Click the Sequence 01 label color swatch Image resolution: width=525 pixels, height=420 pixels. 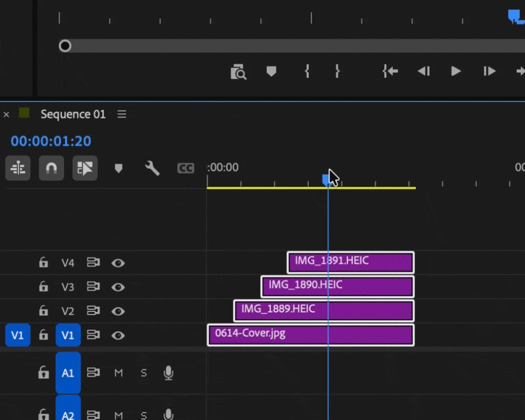click(24, 113)
